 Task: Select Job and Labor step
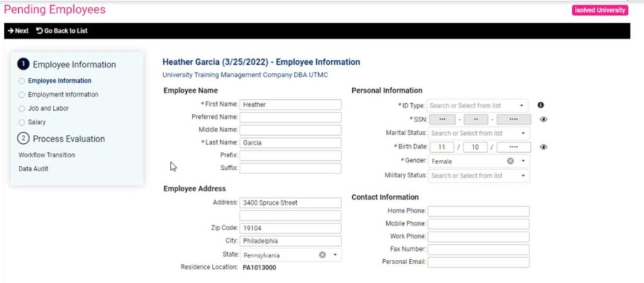[44, 108]
